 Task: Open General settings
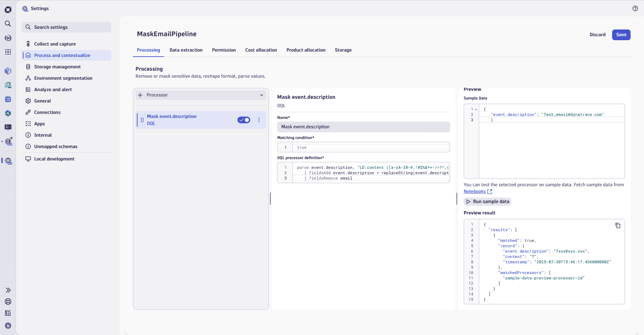coord(66,101)
